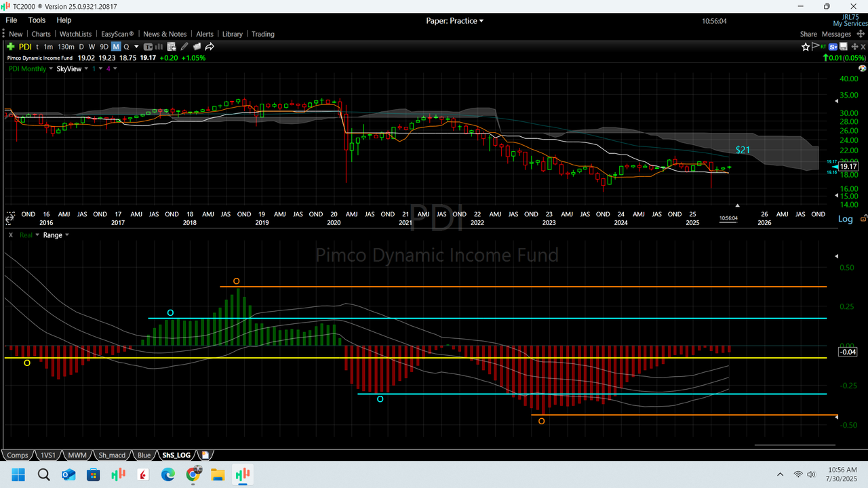Open Google Chrome from taskbar
This screenshot has width=868, height=488.
coord(193,474)
